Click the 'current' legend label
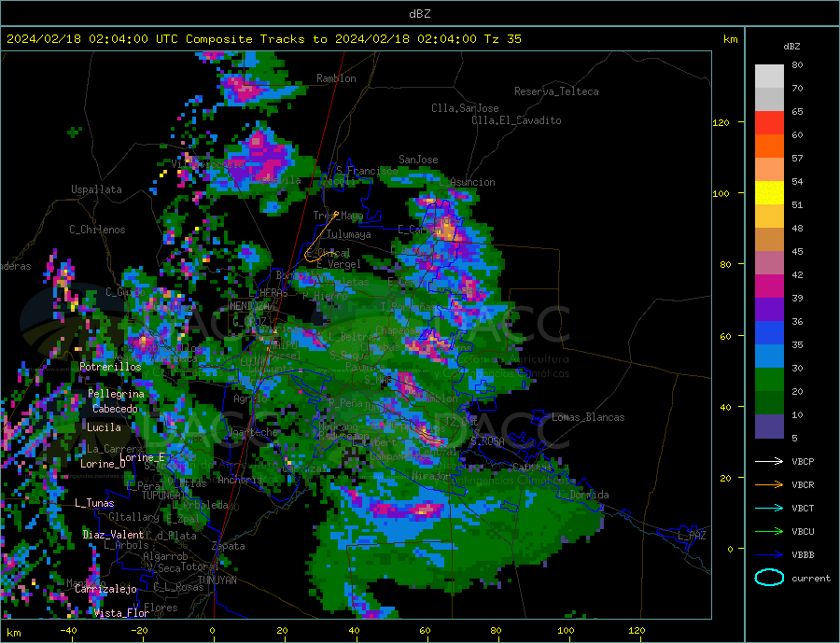The image size is (840, 643). point(811,579)
